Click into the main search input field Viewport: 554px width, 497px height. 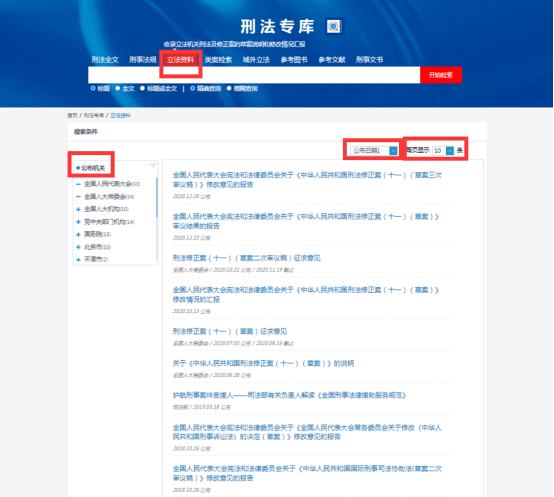254,75
